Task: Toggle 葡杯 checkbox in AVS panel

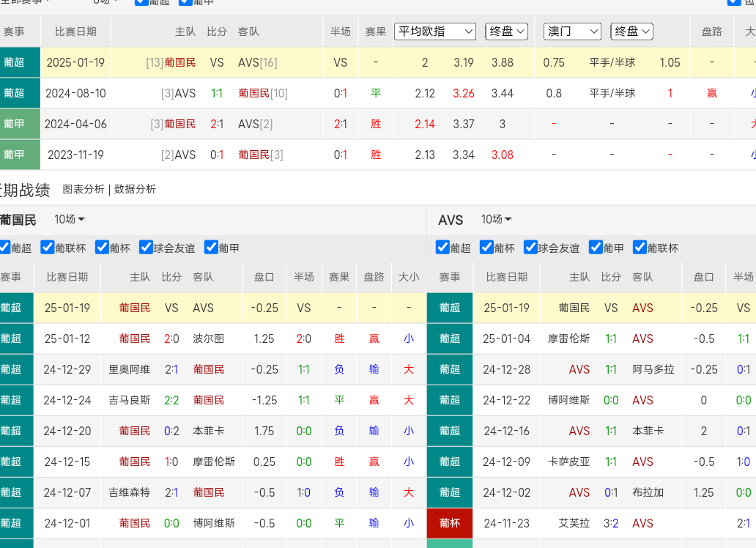Action: pos(486,248)
